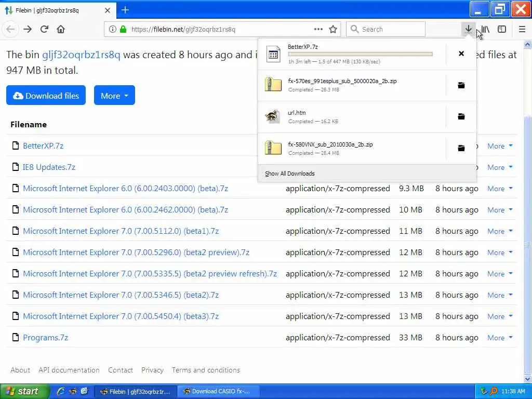The image size is (532, 399).
Task: Open Internet Explorer 7.0 beta2 preview refresh link
Action: [x=150, y=273]
